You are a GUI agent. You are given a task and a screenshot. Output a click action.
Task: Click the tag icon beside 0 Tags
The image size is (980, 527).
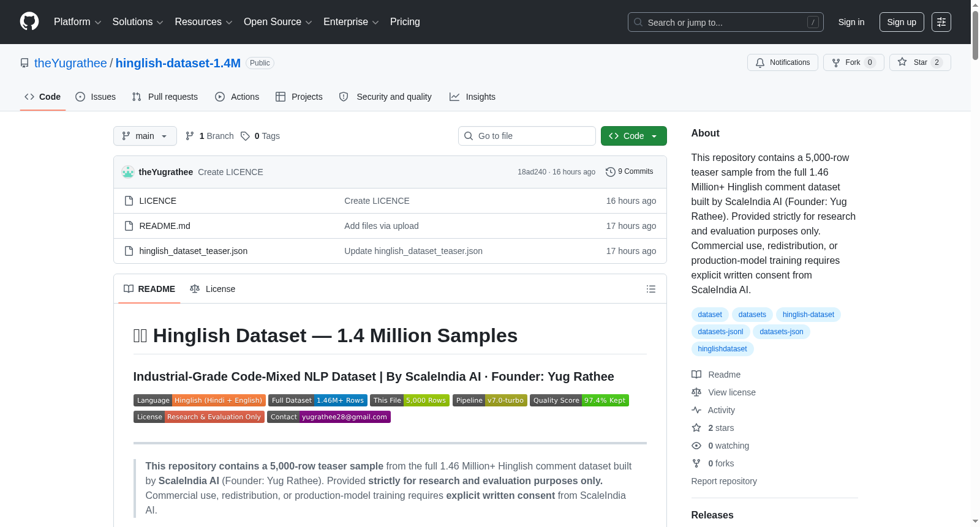coord(245,136)
